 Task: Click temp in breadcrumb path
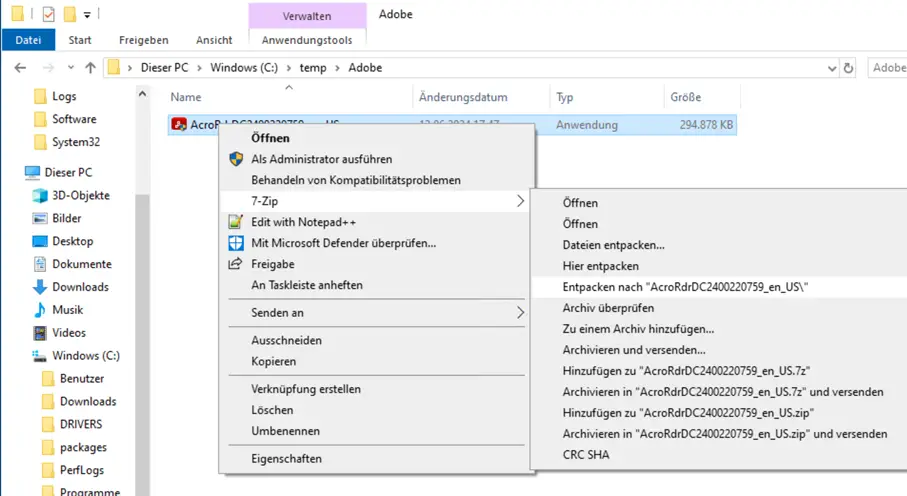pyautogui.click(x=313, y=68)
